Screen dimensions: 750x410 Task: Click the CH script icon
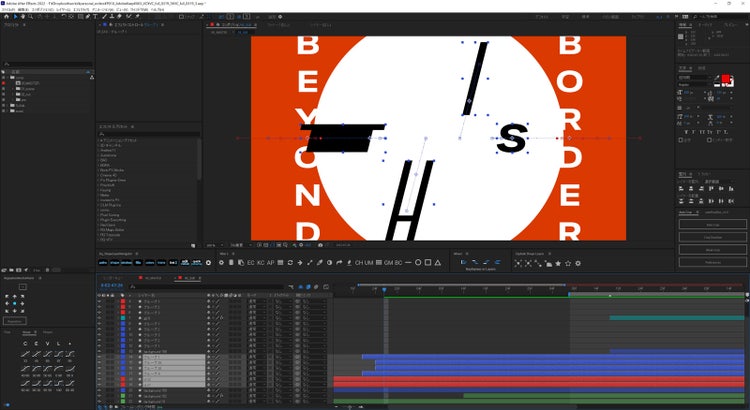pos(359,263)
